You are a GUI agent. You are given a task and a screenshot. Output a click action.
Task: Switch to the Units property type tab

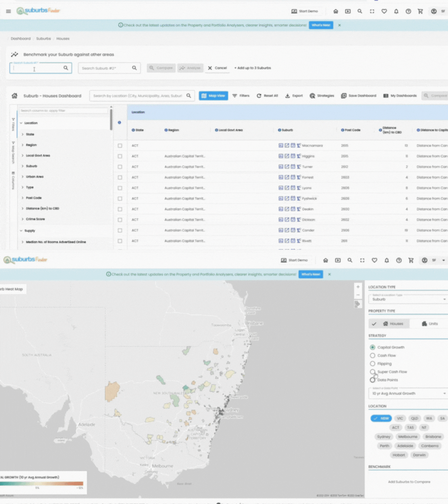(x=429, y=324)
